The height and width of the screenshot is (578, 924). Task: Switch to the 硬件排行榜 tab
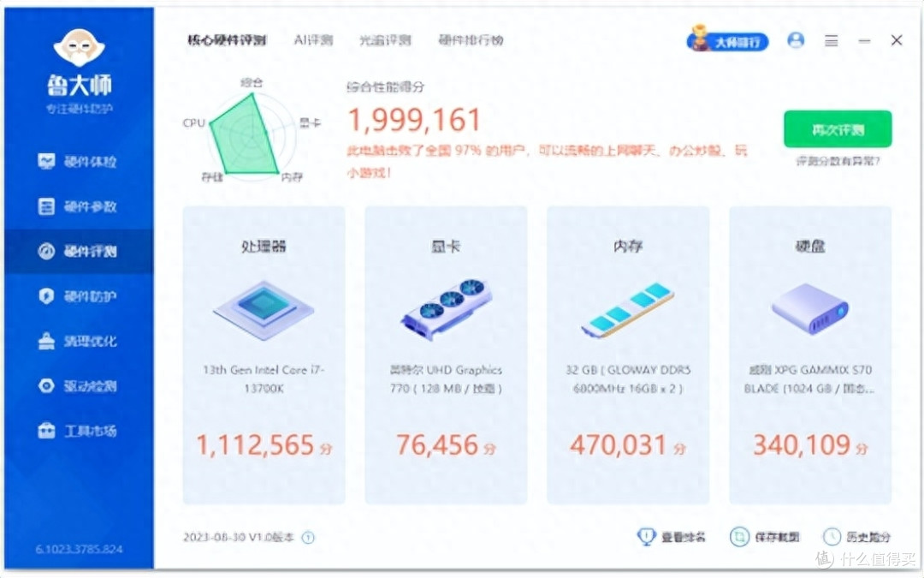click(x=471, y=40)
